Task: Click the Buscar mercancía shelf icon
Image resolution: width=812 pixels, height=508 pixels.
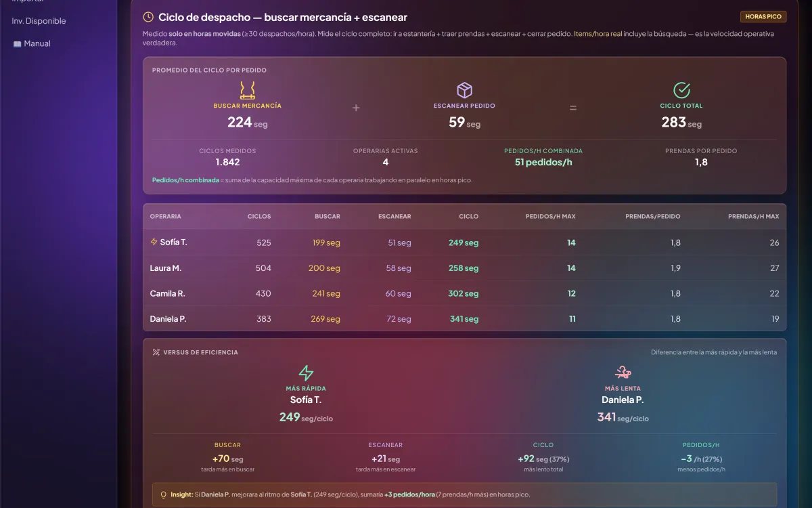Action: (x=248, y=90)
